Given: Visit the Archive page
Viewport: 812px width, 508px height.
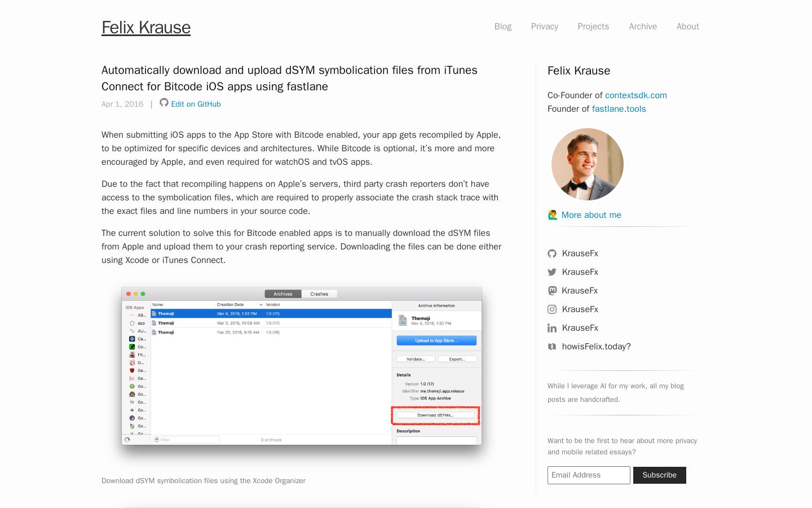Looking at the screenshot, I should point(643,27).
